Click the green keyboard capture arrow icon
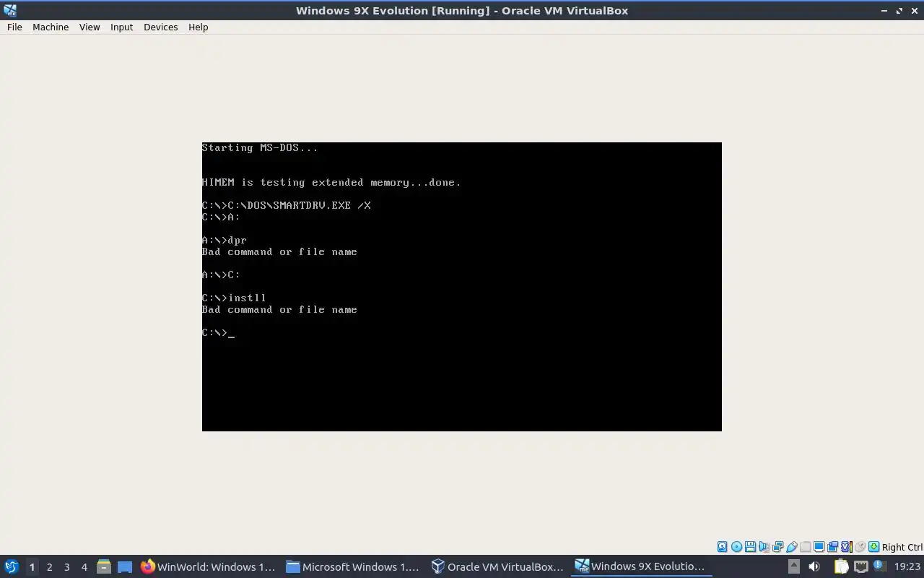Viewport: 924px width, 578px height. pyautogui.click(x=874, y=547)
